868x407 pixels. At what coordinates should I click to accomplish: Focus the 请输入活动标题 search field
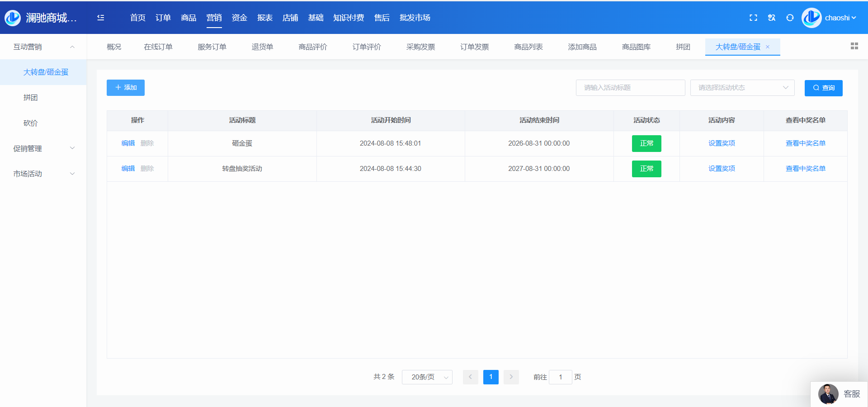pyautogui.click(x=630, y=88)
